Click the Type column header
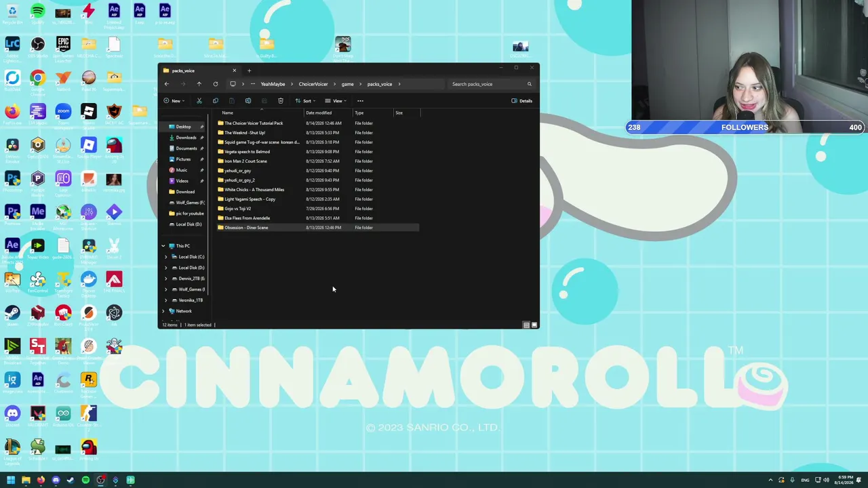 (374, 113)
